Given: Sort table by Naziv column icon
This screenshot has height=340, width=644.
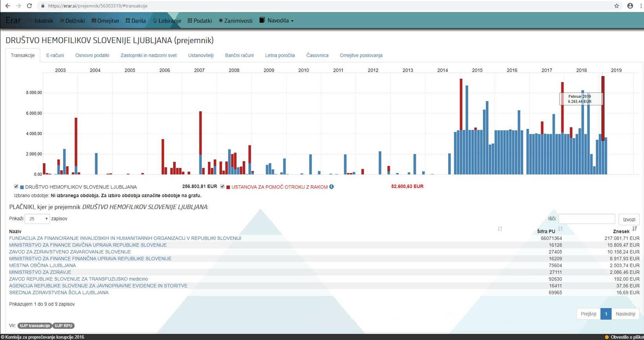Looking at the screenshot, I should point(500,229).
